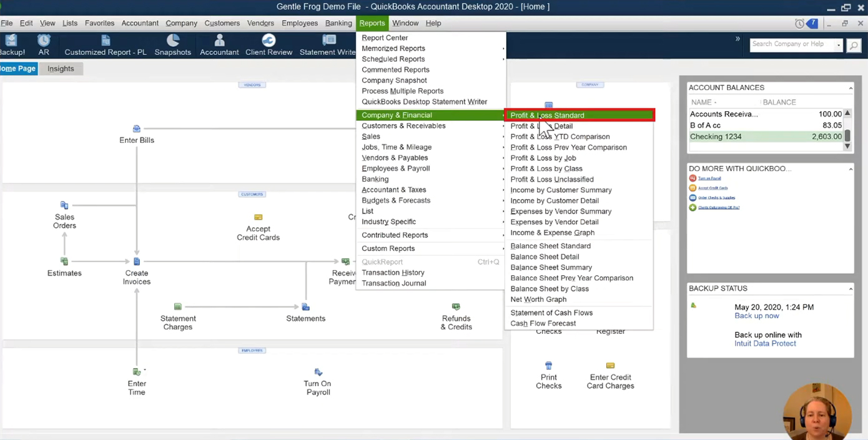Open the search scope dropdown arrow

pos(838,44)
